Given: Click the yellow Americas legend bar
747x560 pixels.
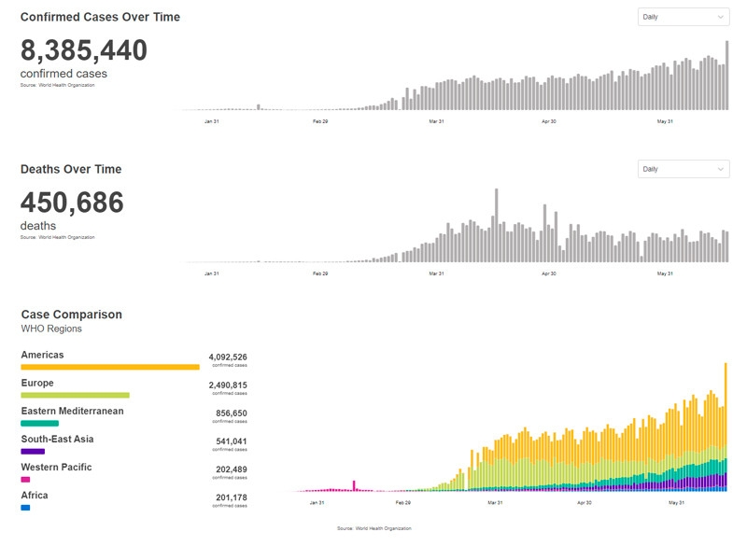Looking at the screenshot, I should tap(110, 367).
